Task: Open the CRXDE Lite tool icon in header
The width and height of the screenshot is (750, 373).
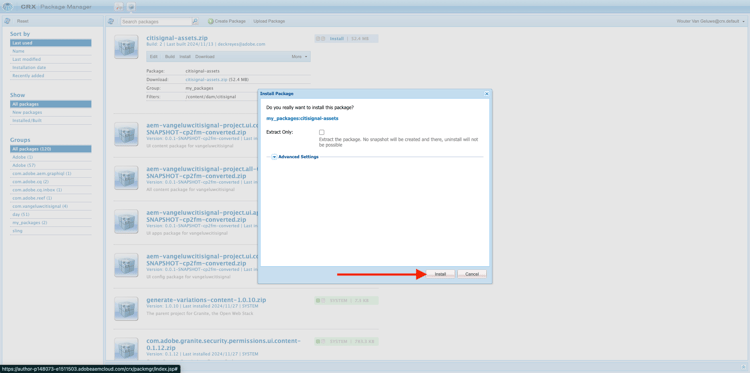Action: pyautogui.click(x=118, y=7)
